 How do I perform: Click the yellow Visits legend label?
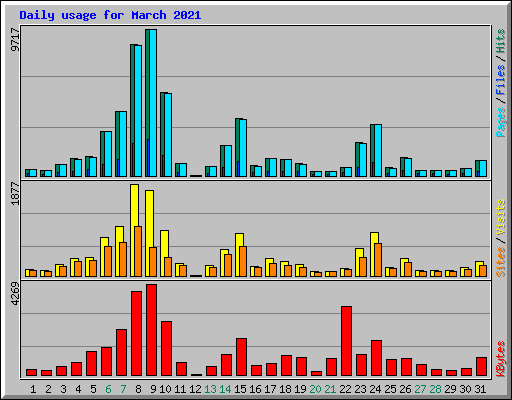[x=500, y=217]
